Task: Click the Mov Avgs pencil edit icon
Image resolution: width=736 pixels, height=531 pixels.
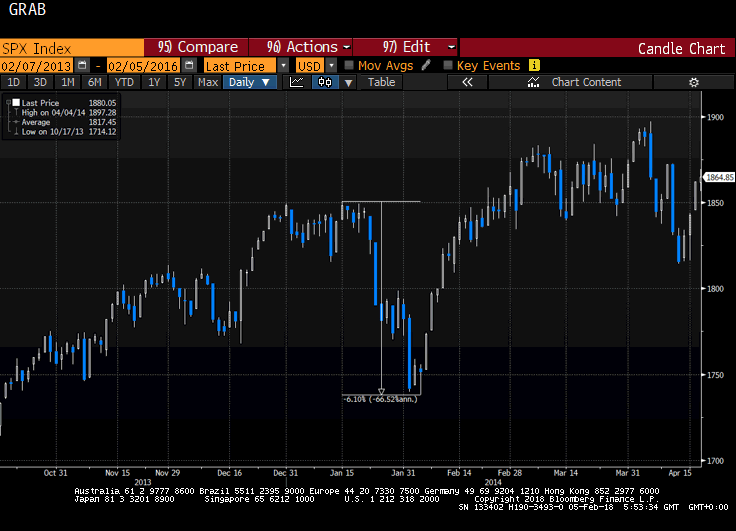Action: tap(426, 65)
